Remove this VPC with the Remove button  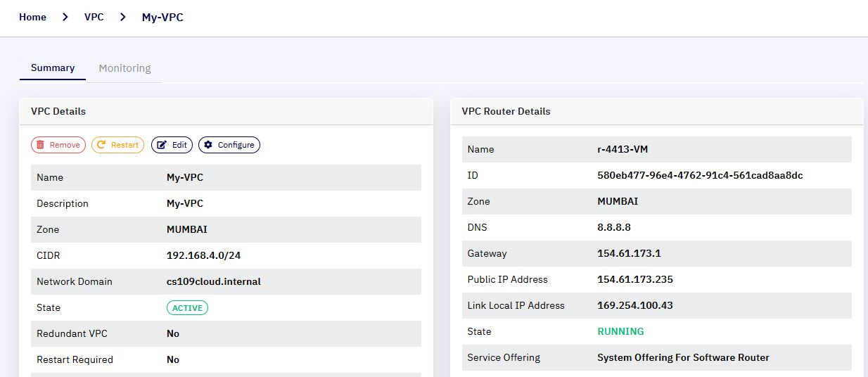[58, 145]
